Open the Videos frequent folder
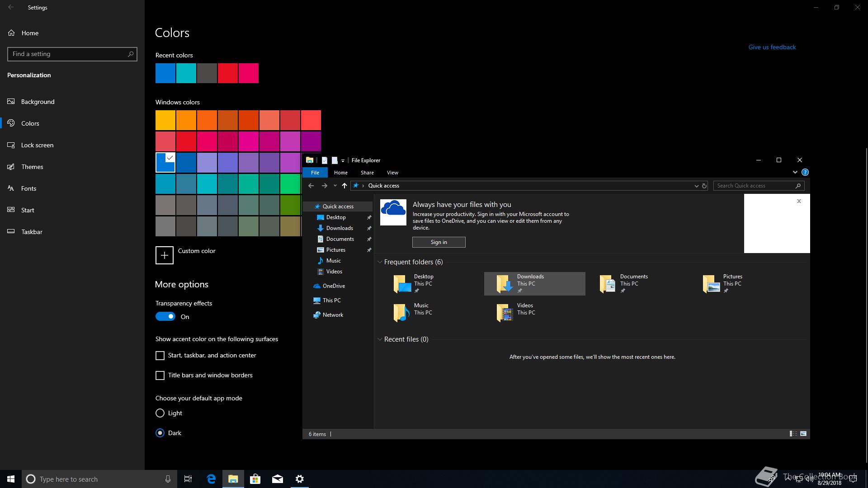The width and height of the screenshot is (868, 488). (534, 313)
